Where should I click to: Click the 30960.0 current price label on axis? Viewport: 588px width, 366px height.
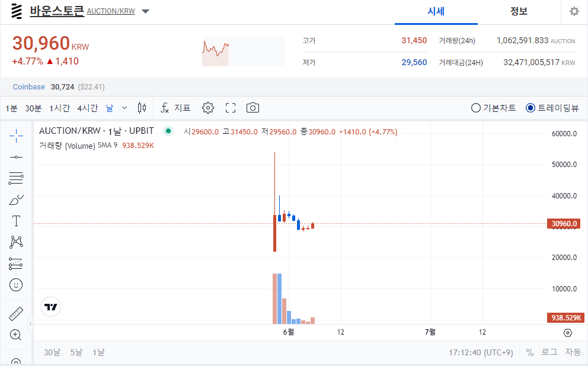click(x=564, y=224)
